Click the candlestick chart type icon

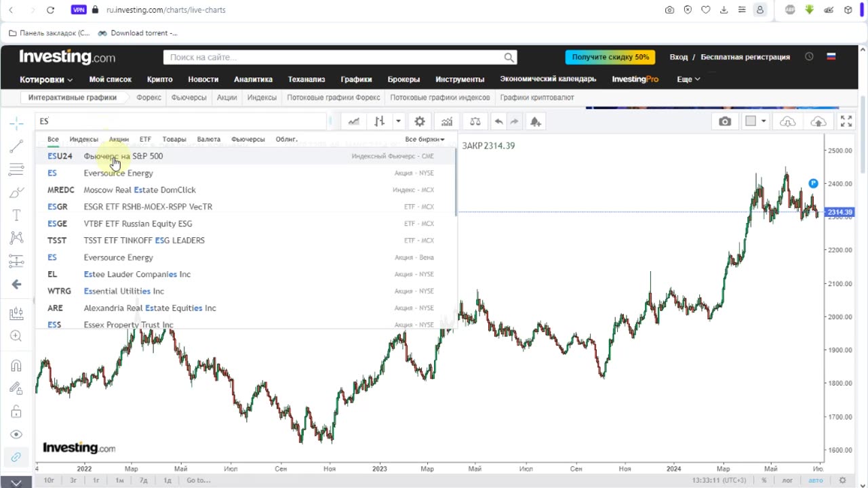[x=379, y=121]
